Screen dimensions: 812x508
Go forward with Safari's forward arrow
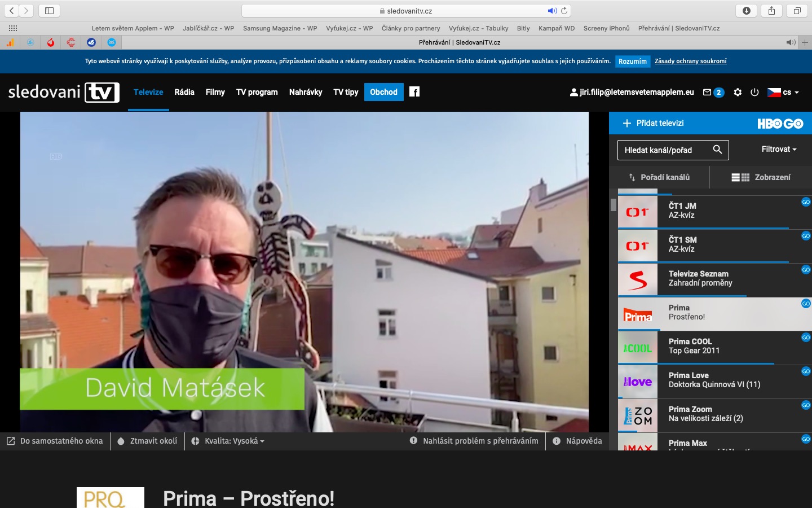[26, 11]
